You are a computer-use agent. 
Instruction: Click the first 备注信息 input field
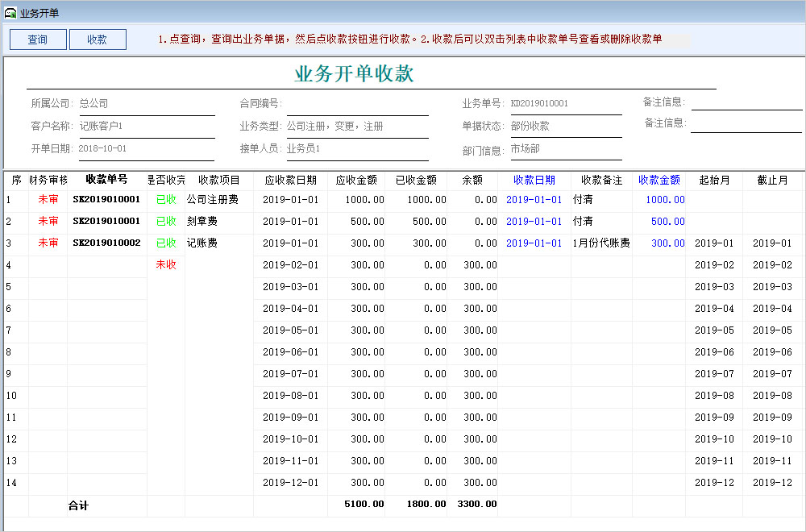point(746,102)
